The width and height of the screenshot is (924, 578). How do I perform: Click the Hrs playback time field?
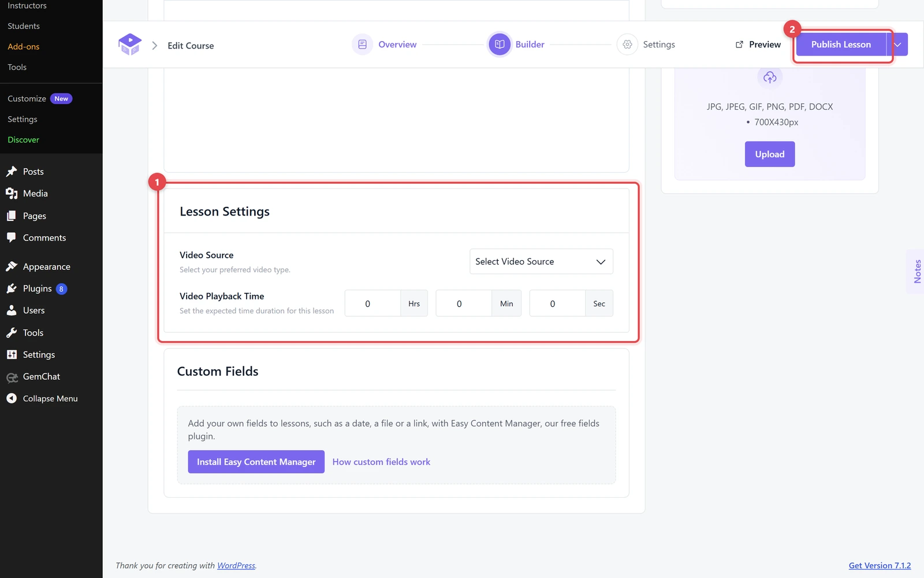[x=372, y=303]
